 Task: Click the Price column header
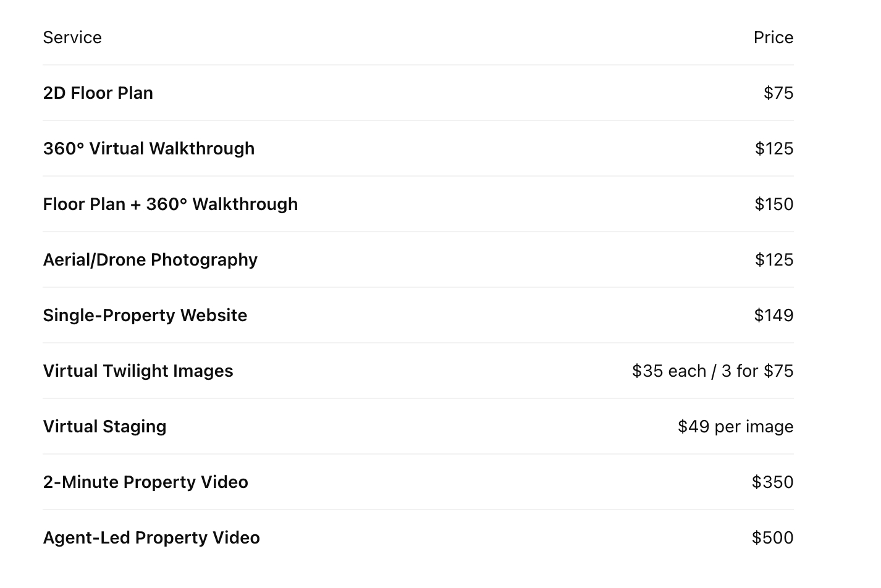pos(774,38)
